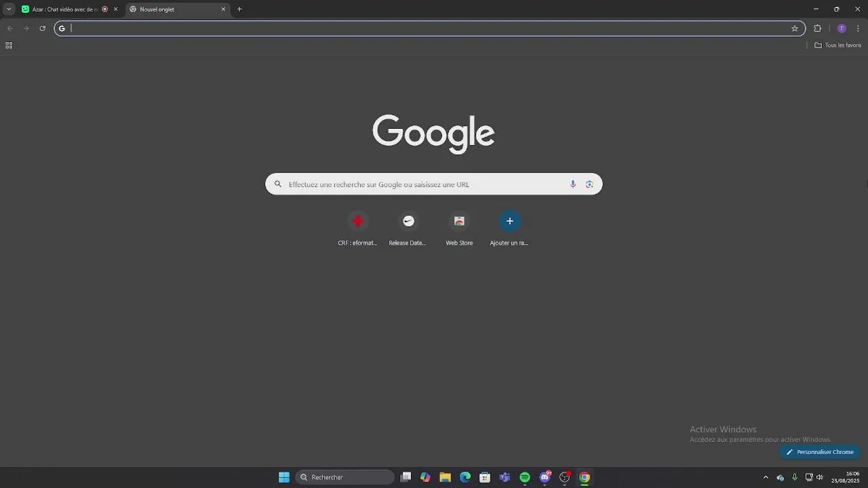The image size is (868, 488).
Task: Open Task View in the taskbar
Action: pos(406,477)
